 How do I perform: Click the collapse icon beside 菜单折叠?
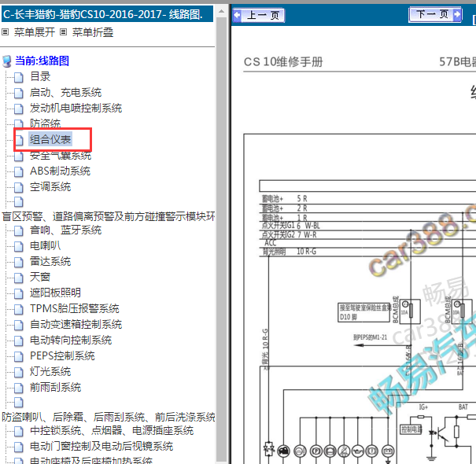(x=63, y=32)
